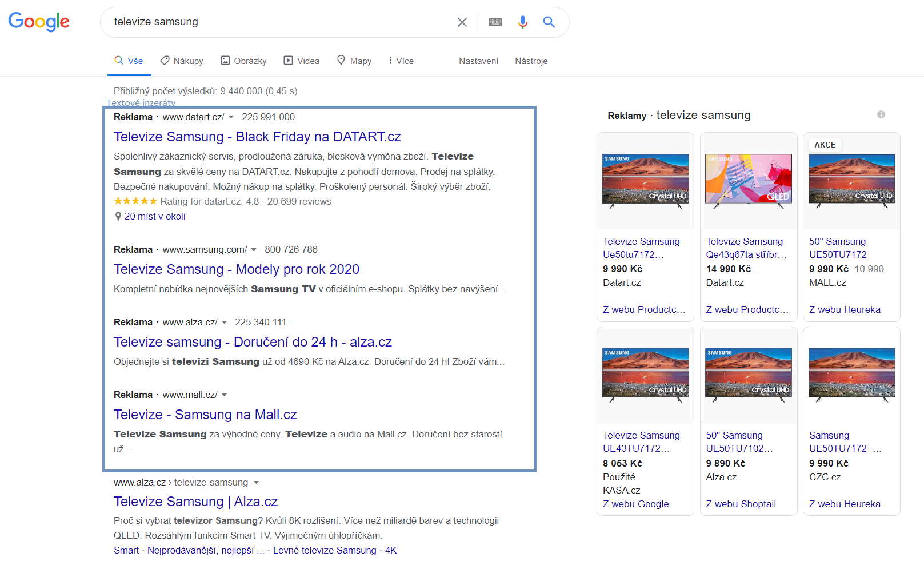
Task: Switch to the Obrázky tab
Action: [x=244, y=61]
